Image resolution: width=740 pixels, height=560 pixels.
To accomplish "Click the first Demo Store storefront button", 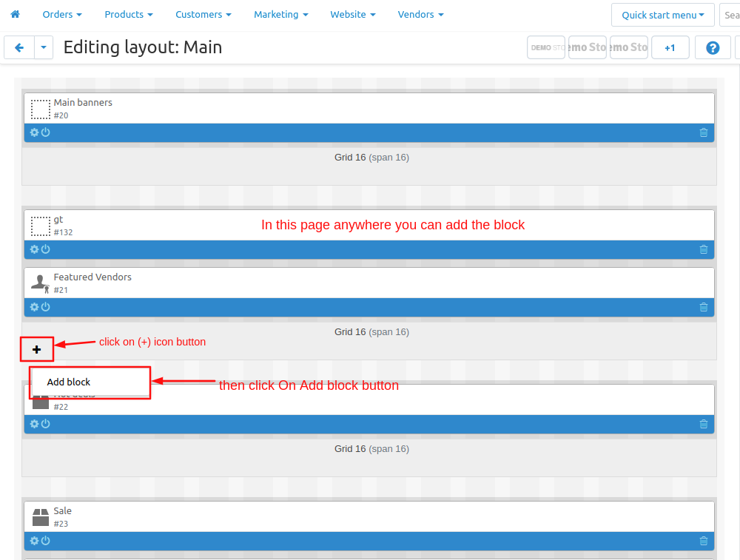I will click(546, 47).
